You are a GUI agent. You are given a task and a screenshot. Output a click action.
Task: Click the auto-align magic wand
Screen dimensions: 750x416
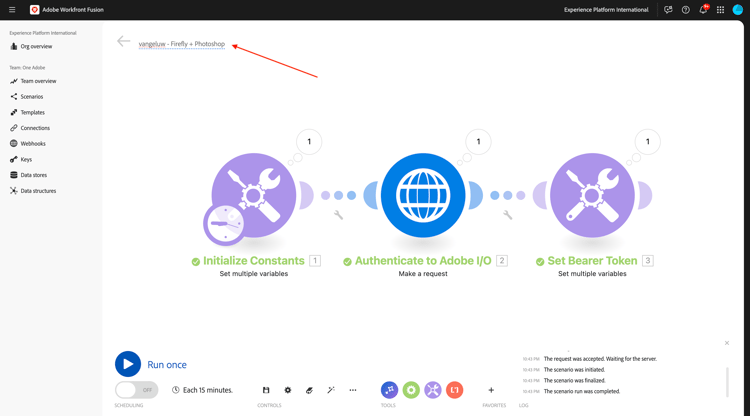click(x=331, y=390)
